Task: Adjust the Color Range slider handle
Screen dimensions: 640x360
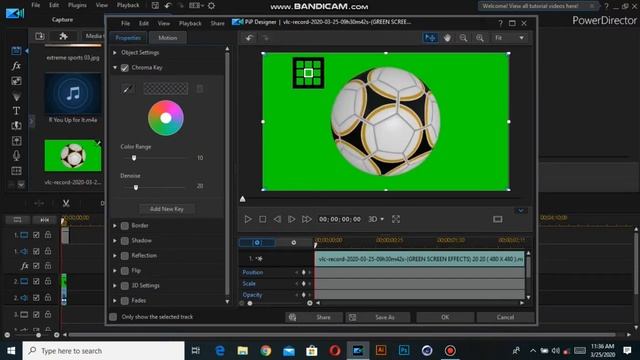Action: point(134,158)
